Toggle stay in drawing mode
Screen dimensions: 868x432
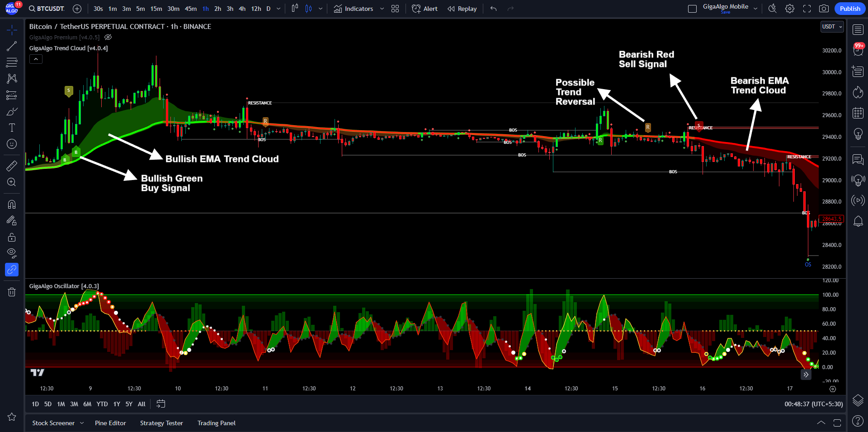[12, 221]
